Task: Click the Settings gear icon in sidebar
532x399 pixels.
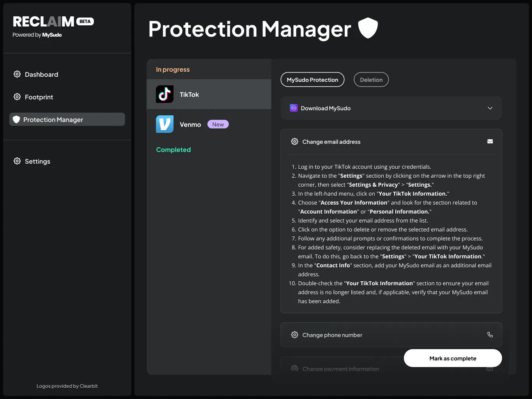Action: (x=17, y=161)
